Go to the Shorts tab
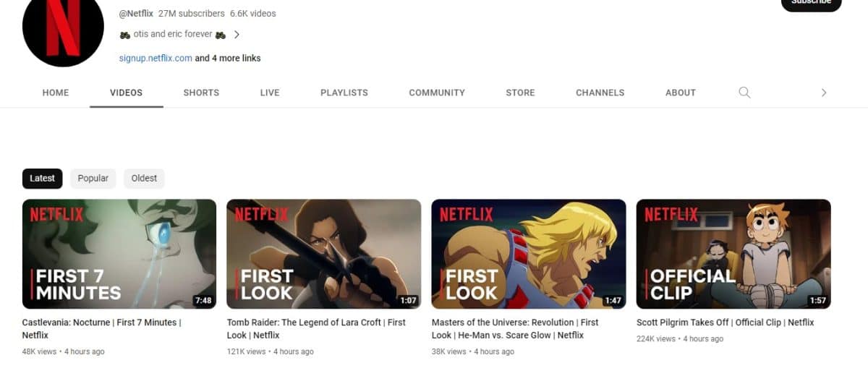 click(201, 93)
